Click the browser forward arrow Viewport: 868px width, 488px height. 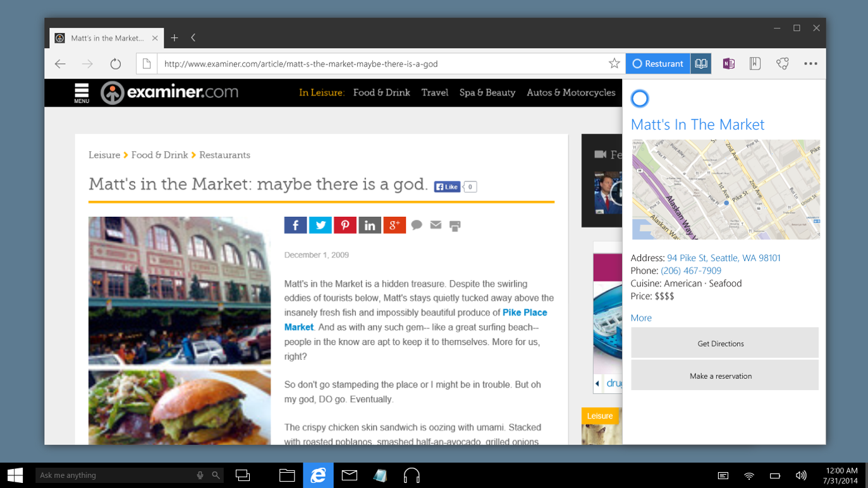coord(87,64)
